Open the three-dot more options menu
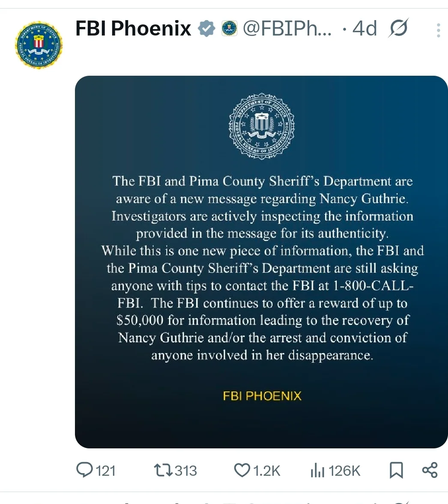This screenshot has height=504, width=448. pos(438,30)
